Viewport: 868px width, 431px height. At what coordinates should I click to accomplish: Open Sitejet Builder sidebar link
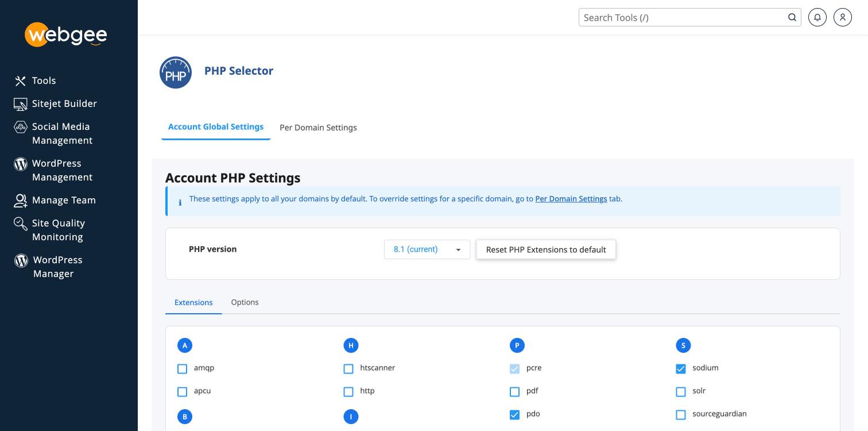tap(64, 103)
